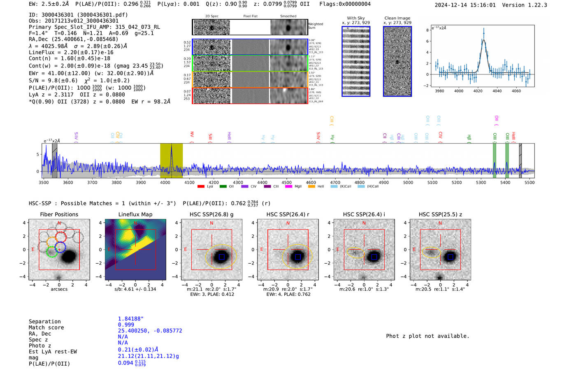The width and height of the screenshot is (576, 392).
Task: Click the rest-EW value 0.21(±0.02)Å
Action: click(x=138, y=350)
